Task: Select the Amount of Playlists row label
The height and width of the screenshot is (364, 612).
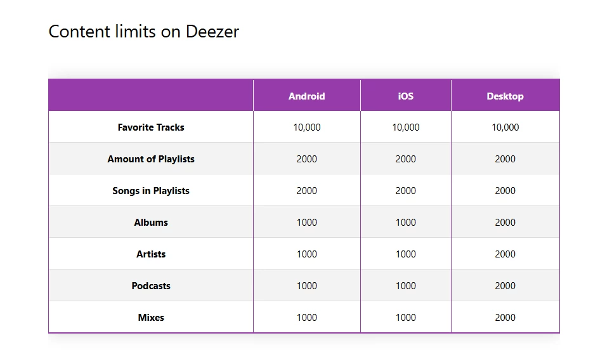Action: tap(151, 159)
